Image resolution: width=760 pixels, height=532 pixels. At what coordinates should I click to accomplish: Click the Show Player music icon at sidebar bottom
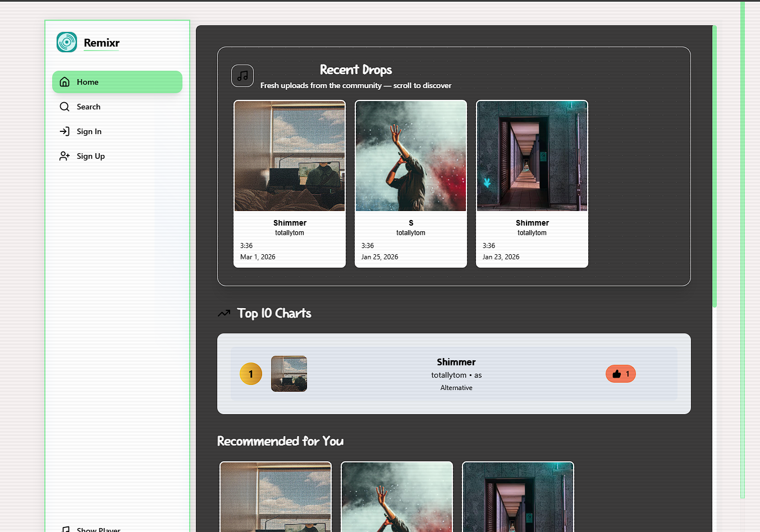(x=66, y=529)
